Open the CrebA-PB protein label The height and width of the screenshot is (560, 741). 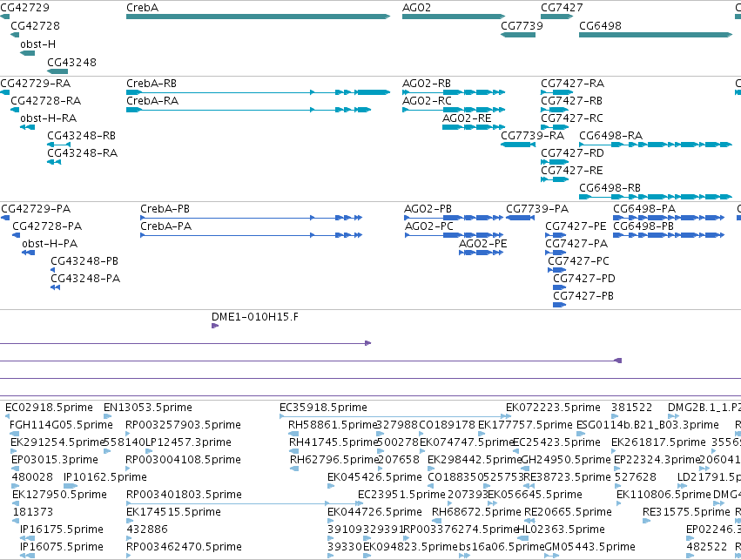point(165,209)
